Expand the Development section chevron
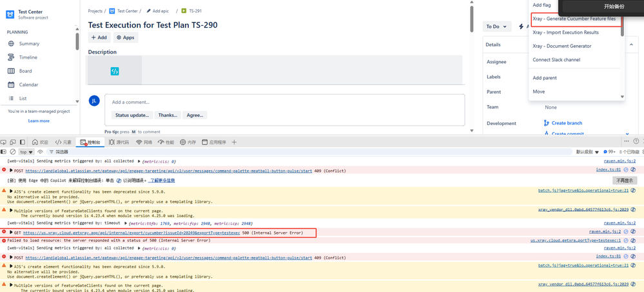 [628, 133]
